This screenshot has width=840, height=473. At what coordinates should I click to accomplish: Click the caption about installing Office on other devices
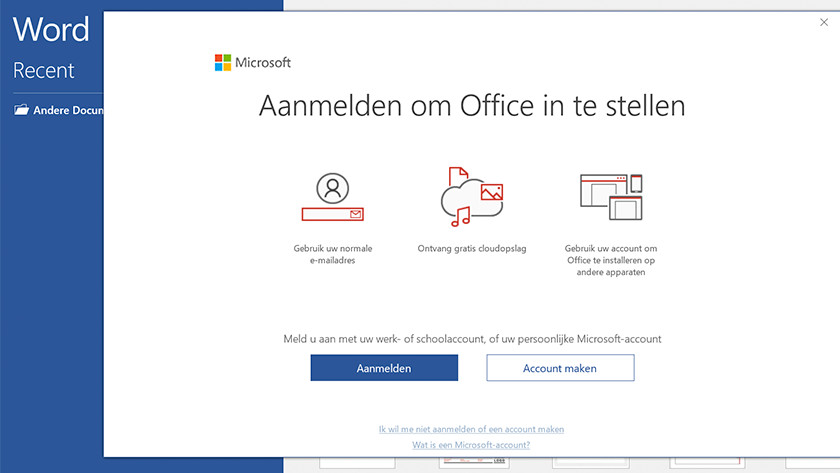(610, 260)
